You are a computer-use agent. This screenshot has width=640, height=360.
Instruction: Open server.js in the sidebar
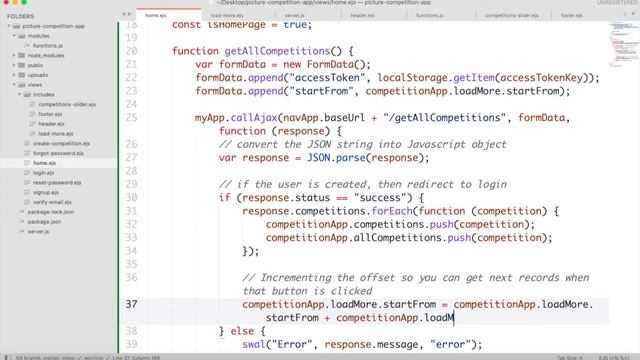tap(38, 232)
